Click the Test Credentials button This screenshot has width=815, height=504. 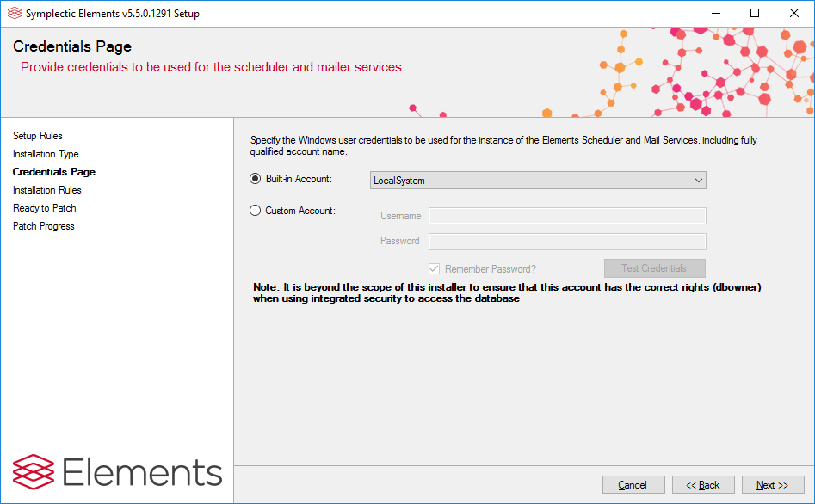[654, 268]
